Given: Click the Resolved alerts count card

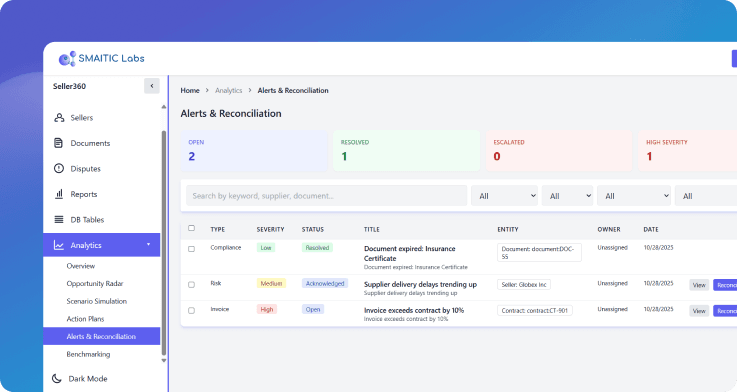Looking at the screenshot, I should coord(407,150).
